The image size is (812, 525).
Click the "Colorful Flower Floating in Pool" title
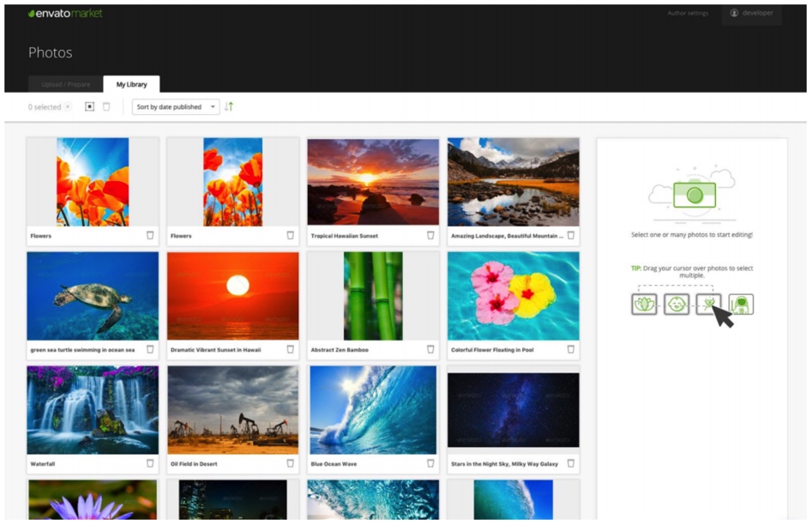point(492,350)
